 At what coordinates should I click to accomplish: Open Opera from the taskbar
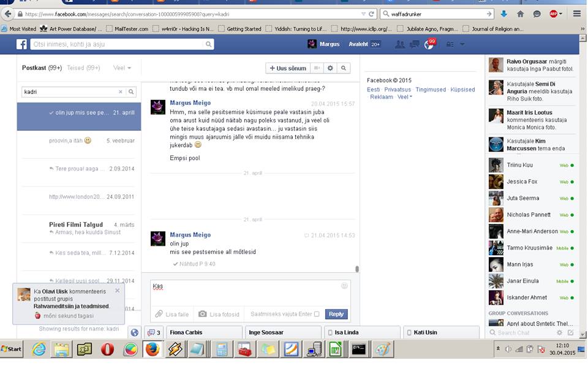[x=107, y=349]
